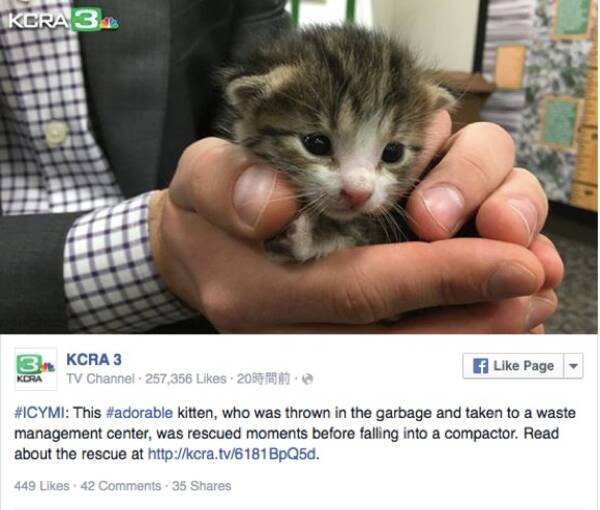Screen dimensions: 600x510
Task: Show the 35 Shares list
Action: (198, 486)
